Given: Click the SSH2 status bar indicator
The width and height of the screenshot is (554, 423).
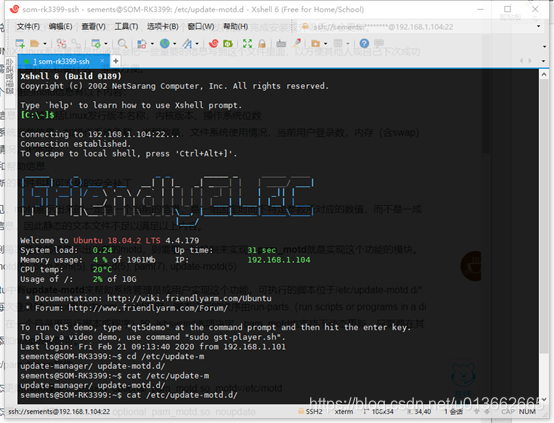Looking at the screenshot, I should [311, 411].
